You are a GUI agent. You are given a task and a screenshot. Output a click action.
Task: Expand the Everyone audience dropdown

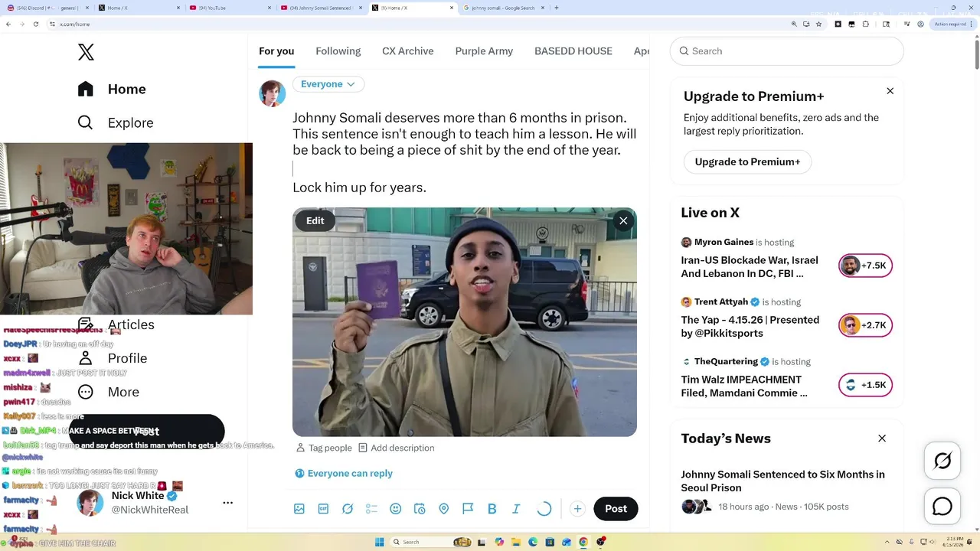click(328, 84)
